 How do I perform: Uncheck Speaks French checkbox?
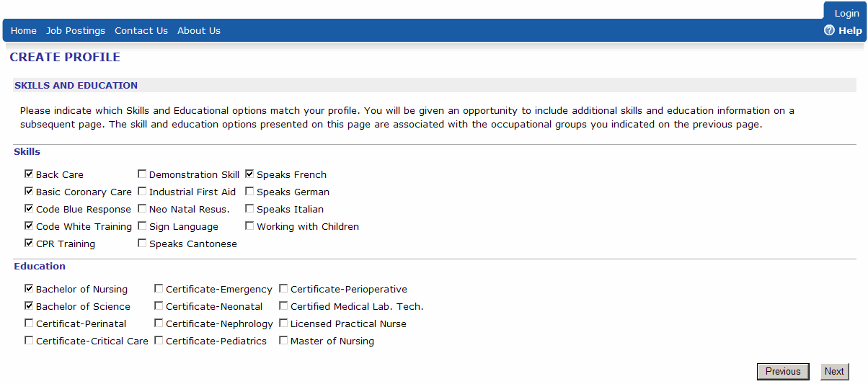249,174
